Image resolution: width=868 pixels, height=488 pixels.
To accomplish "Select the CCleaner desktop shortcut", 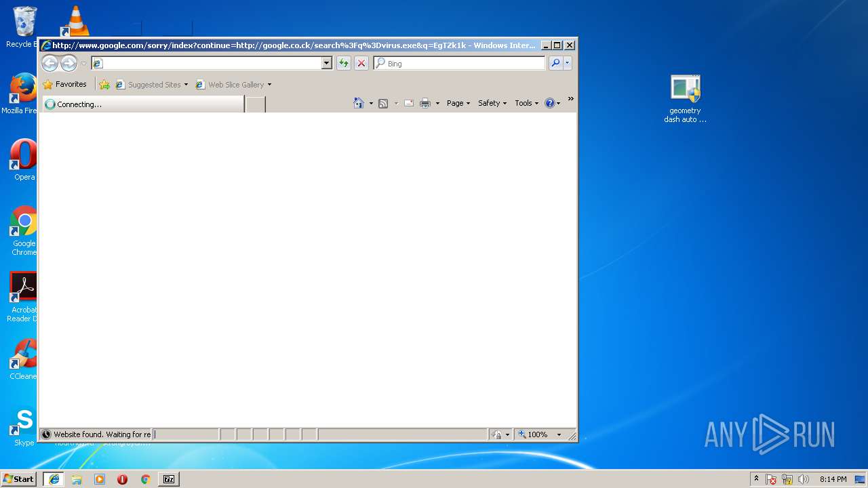I will pyautogui.click(x=24, y=359).
